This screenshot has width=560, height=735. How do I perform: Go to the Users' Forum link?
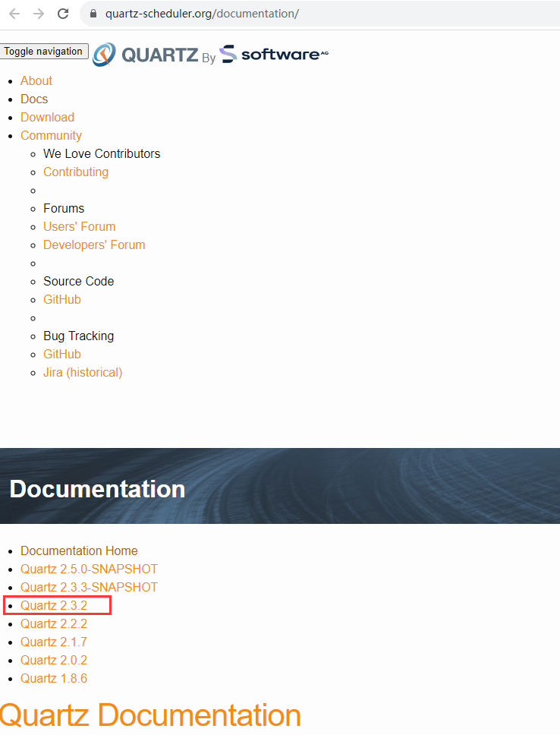pyautogui.click(x=79, y=226)
